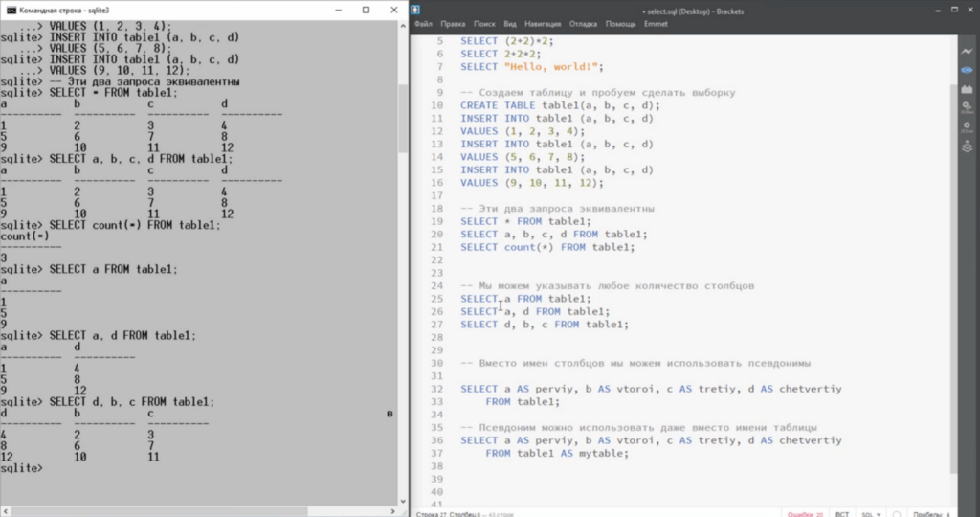Viewport: 980px width, 517px height.
Task: Click comment 'Эти два запроса эквивалентны' on line 18
Action: click(558, 208)
